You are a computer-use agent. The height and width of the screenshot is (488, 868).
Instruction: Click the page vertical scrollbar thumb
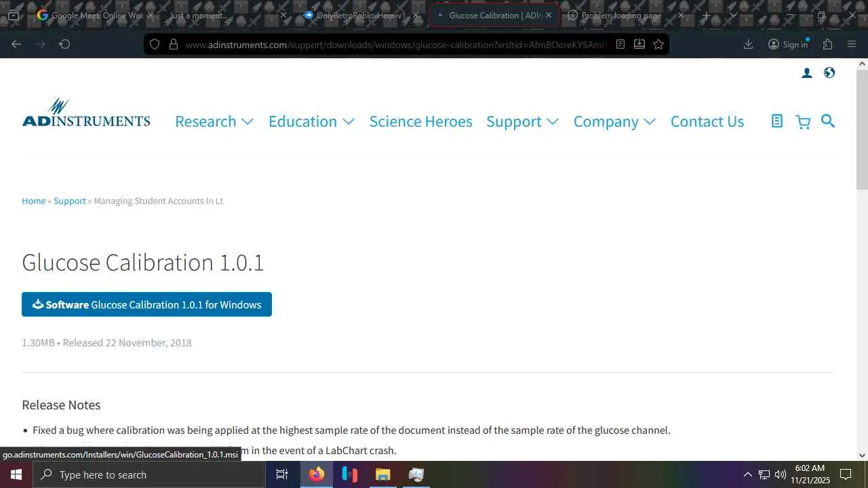(x=863, y=129)
